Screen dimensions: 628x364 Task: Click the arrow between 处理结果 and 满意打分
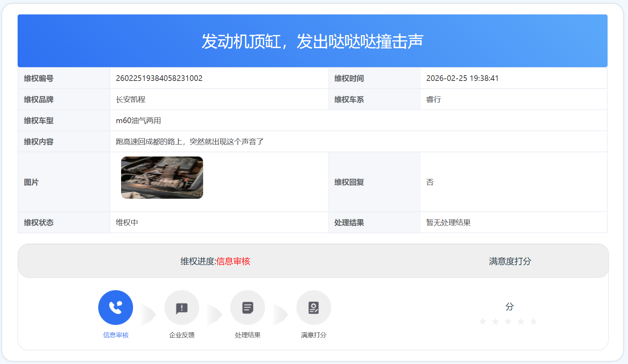pyautogui.click(x=281, y=315)
